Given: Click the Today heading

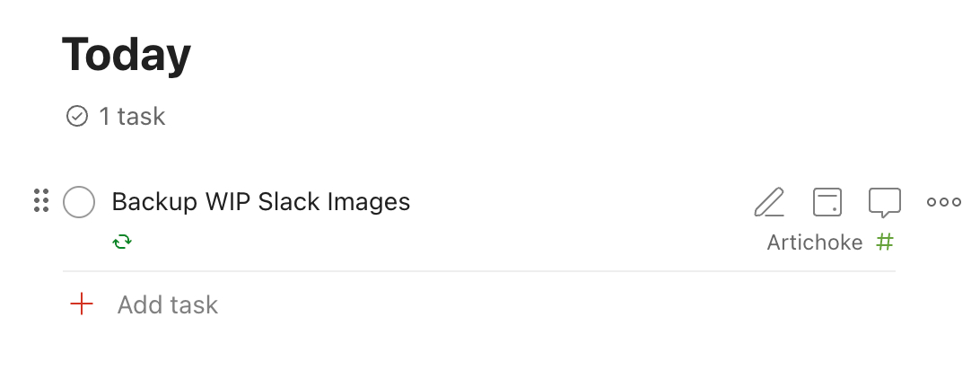Looking at the screenshot, I should (127, 55).
